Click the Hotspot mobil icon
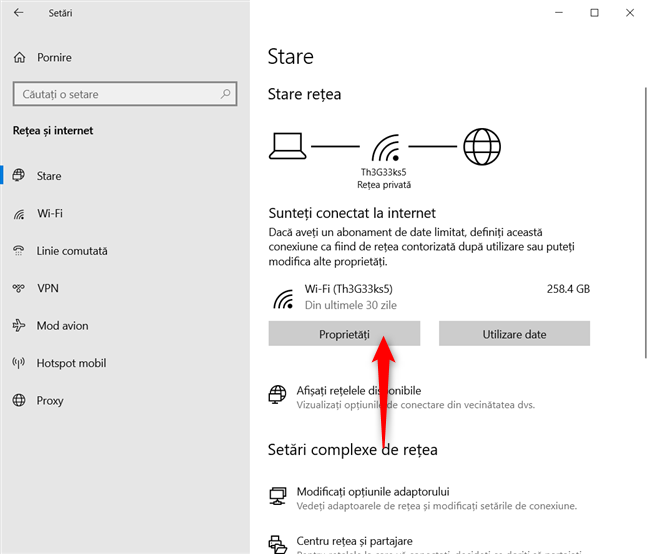The image size is (648, 554). 19,363
